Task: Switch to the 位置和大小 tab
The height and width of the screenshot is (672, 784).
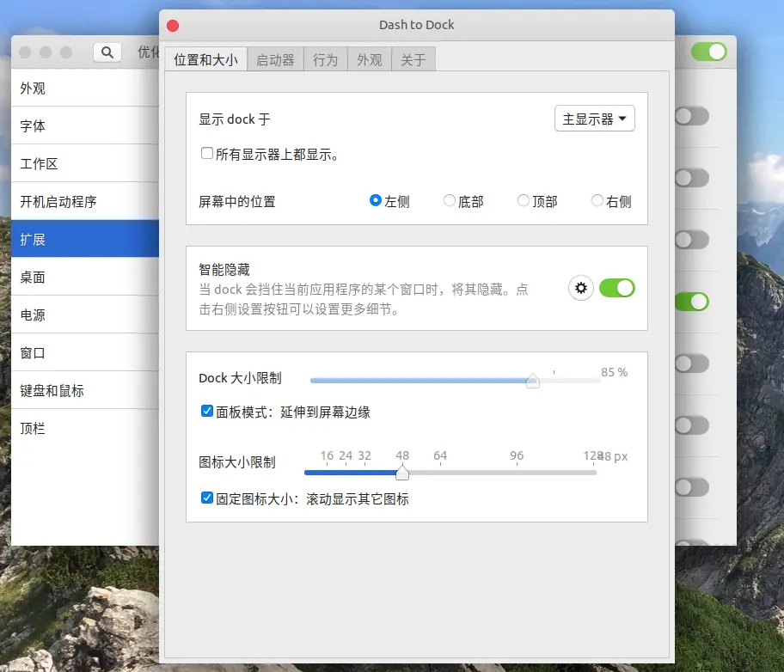Action: pos(205,59)
